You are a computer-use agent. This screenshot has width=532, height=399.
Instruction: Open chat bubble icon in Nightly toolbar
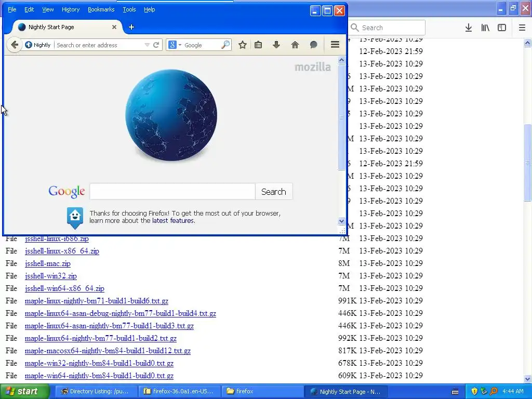[x=313, y=45]
